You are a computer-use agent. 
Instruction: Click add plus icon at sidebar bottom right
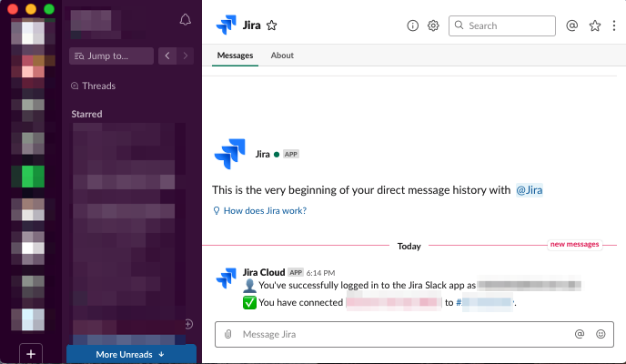point(189,324)
